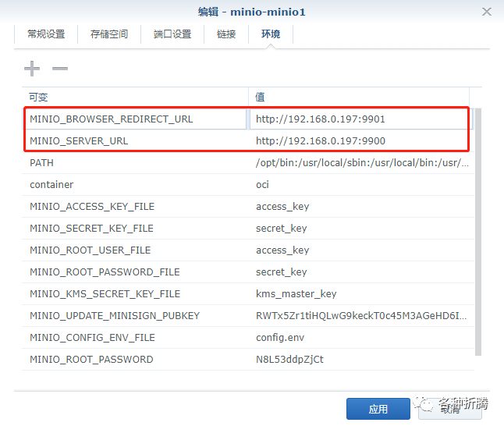
Task: Select the 环境 tab
Action: coord(270,34)
